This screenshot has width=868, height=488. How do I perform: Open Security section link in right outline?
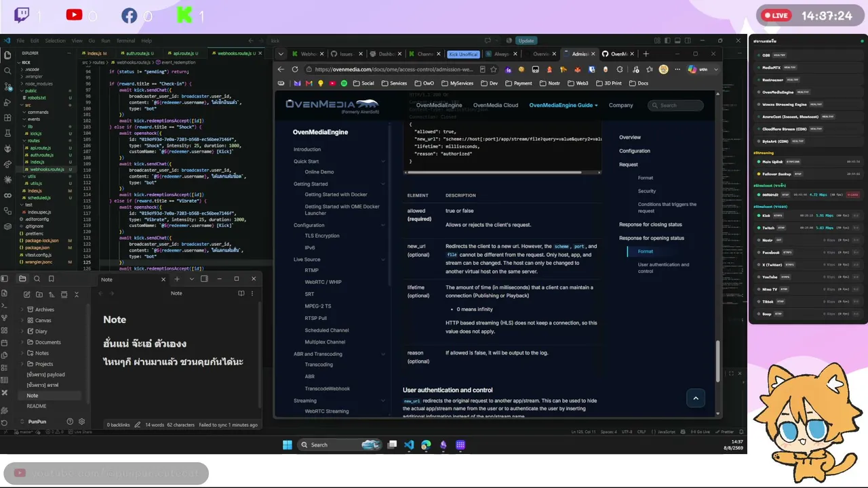[x=647, y=191]
